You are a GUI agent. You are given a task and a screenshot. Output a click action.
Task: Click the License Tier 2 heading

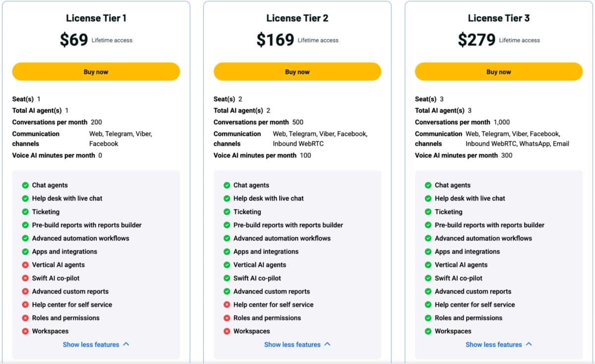point(297,18)
